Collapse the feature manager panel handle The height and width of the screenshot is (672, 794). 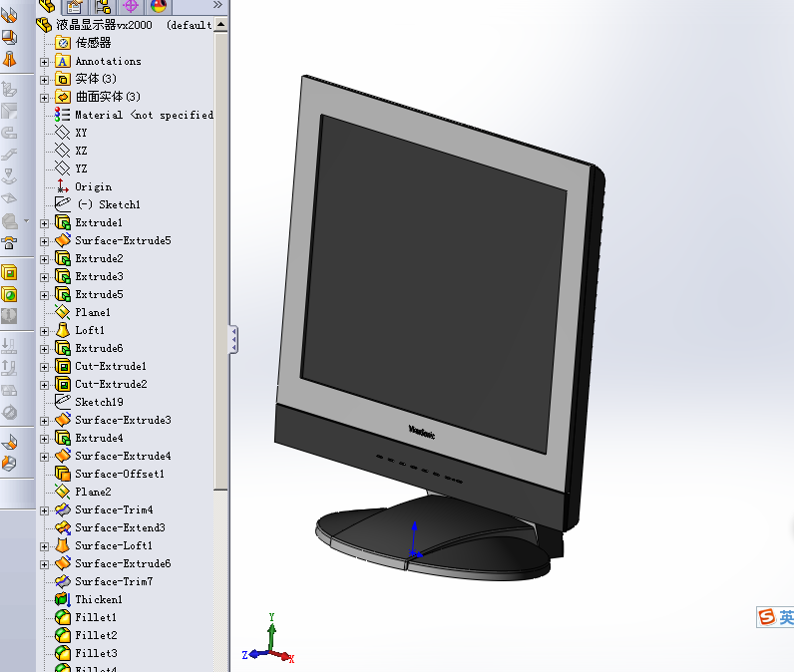tap(233, 339)
